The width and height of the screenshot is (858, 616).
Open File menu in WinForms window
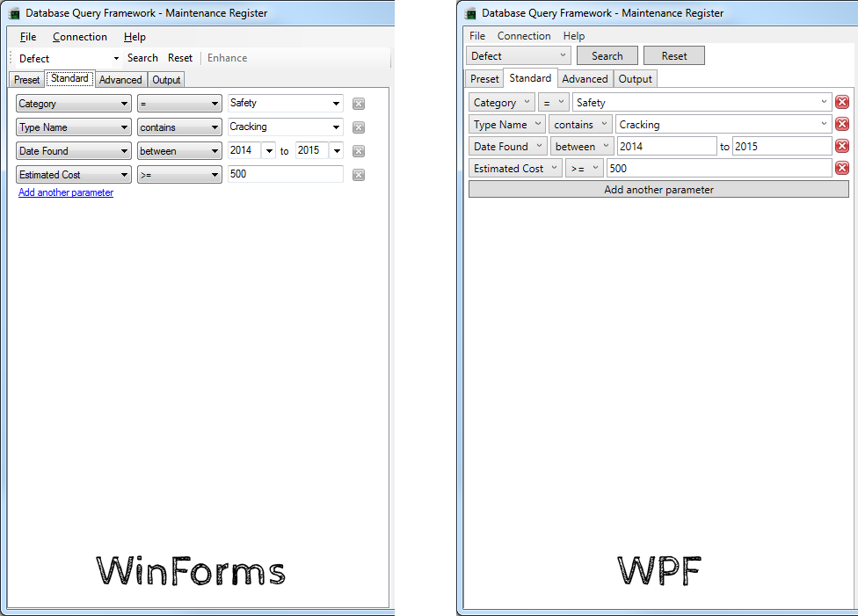[28, 37]
